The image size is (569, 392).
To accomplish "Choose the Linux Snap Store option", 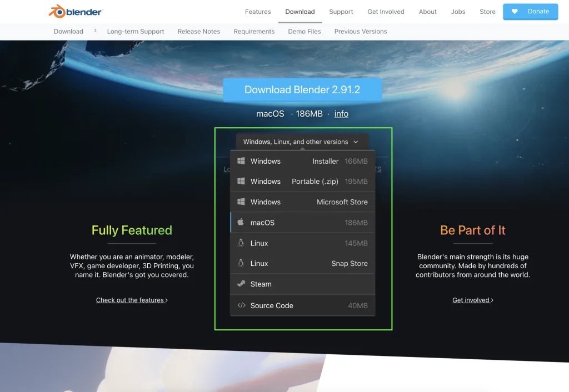I will point(303,263).
